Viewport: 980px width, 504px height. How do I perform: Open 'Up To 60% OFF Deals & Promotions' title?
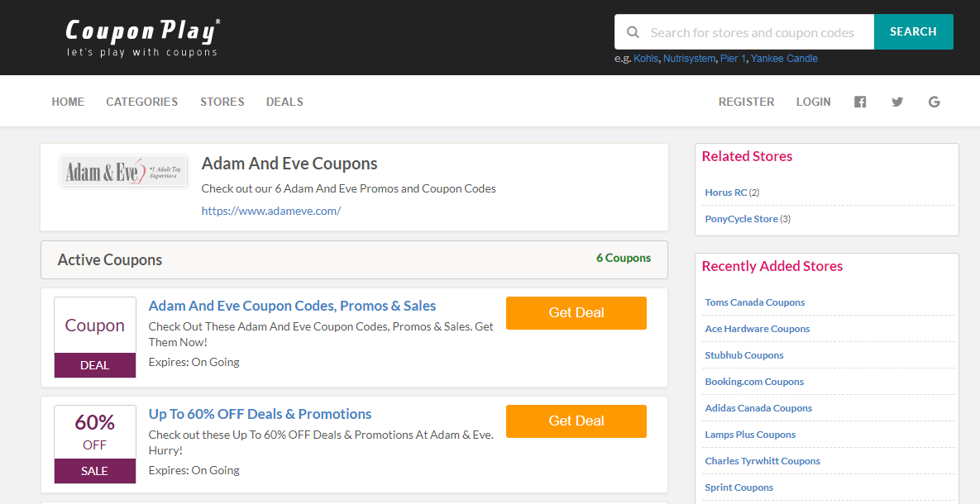pyautogui.click(x=260, y=414)
